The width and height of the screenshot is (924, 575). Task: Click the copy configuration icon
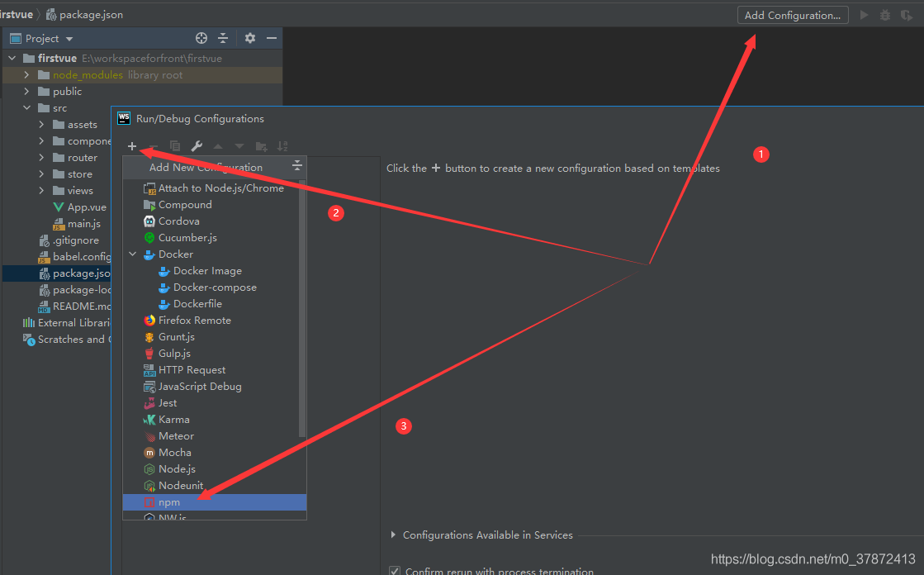[175, 146]
